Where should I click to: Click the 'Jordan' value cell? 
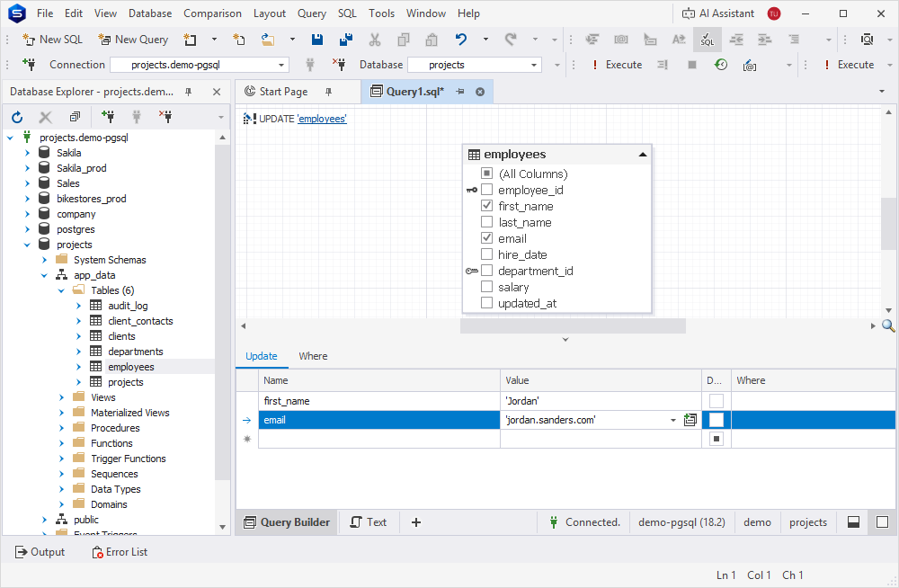(x=601, y=401)
